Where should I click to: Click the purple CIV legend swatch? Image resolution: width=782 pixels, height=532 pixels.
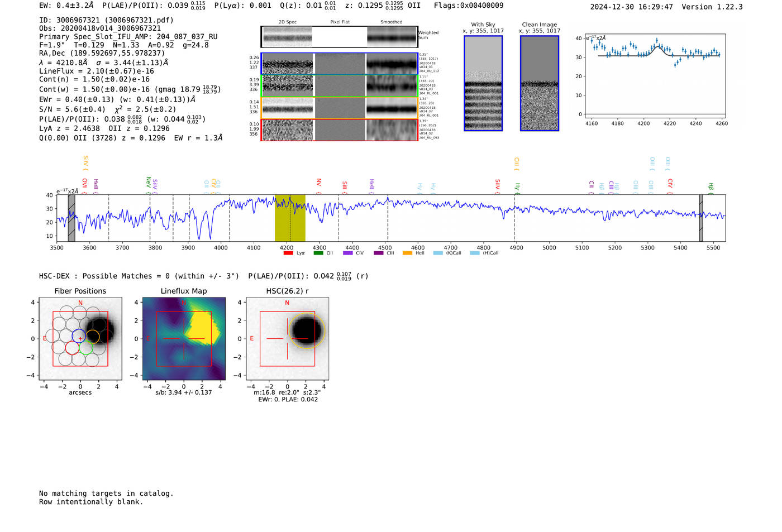click(348, 253)
